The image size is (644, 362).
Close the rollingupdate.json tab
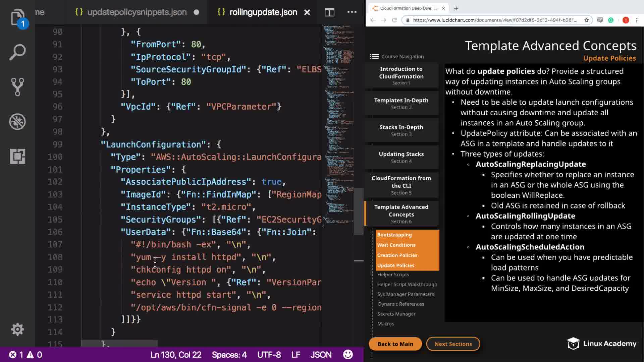coord(307,12)
